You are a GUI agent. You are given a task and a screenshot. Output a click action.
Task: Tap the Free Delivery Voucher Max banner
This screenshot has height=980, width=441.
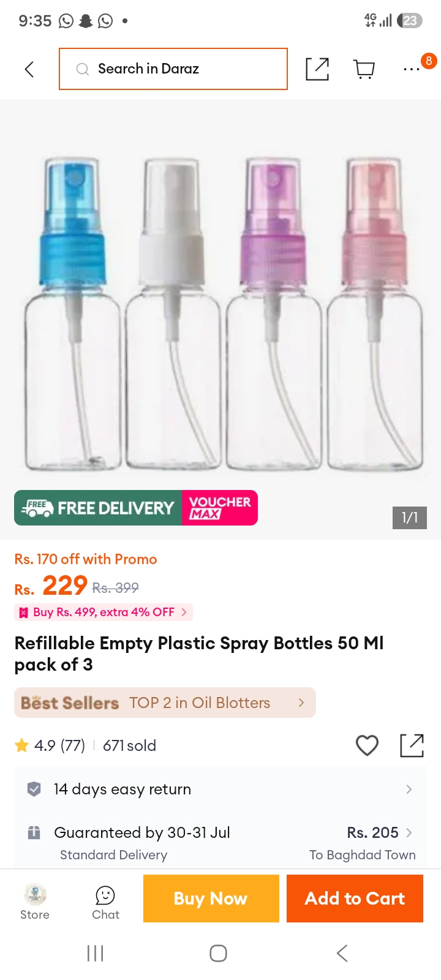click(x=136, y=508)
